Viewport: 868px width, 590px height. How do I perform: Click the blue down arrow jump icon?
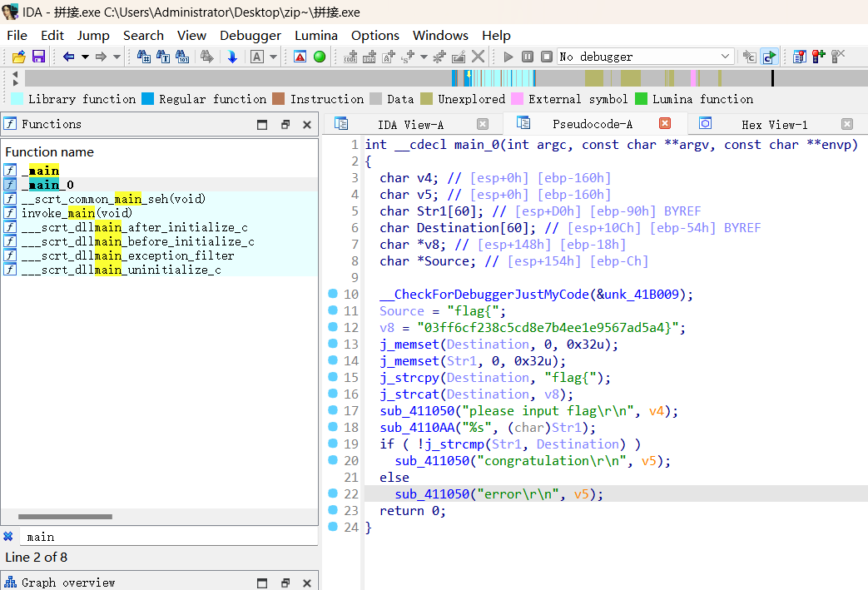232,57
